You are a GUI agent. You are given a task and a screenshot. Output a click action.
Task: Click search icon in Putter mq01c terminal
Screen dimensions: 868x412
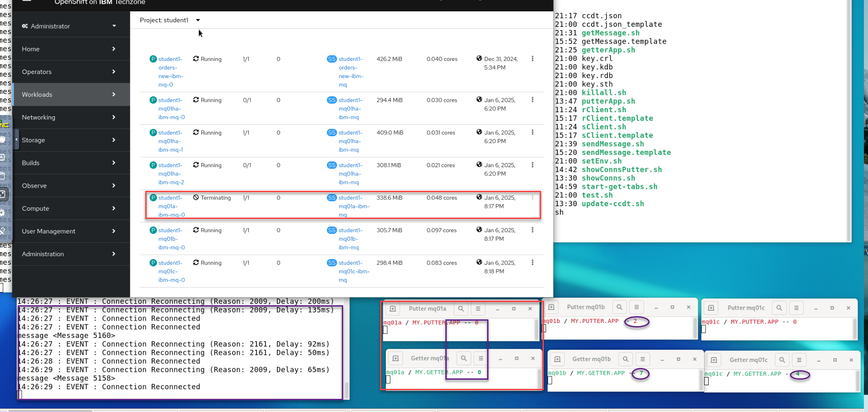(779, 308)
